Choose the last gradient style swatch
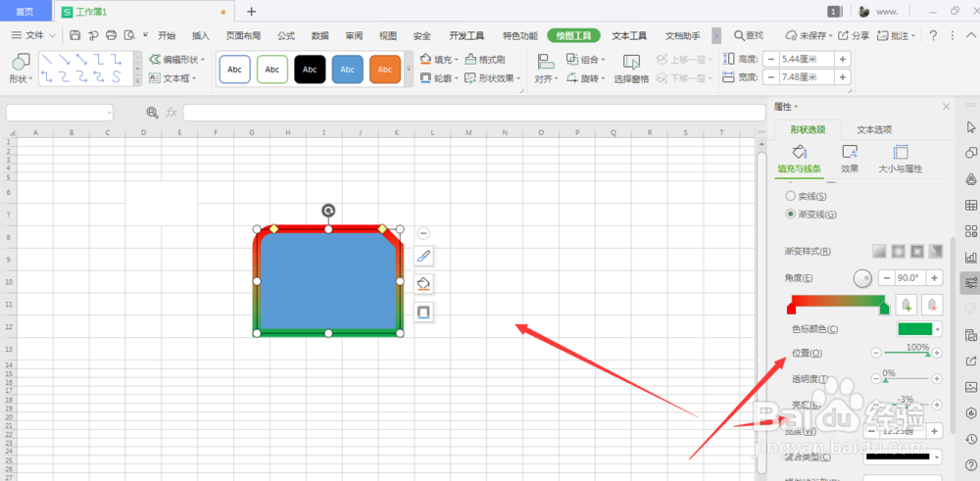 point(936,251)
